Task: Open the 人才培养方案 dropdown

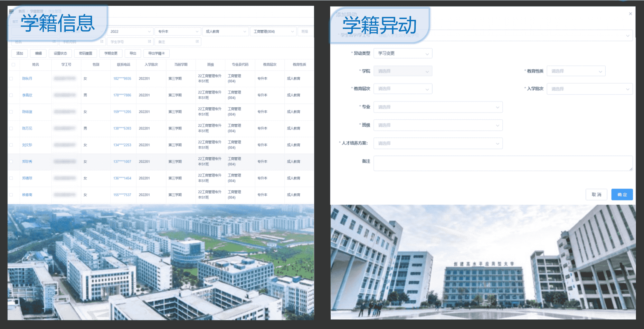Action: point(438,143)
